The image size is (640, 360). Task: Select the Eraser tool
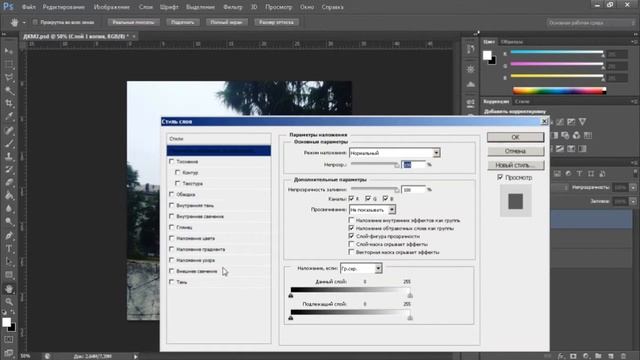coord(9,182)
